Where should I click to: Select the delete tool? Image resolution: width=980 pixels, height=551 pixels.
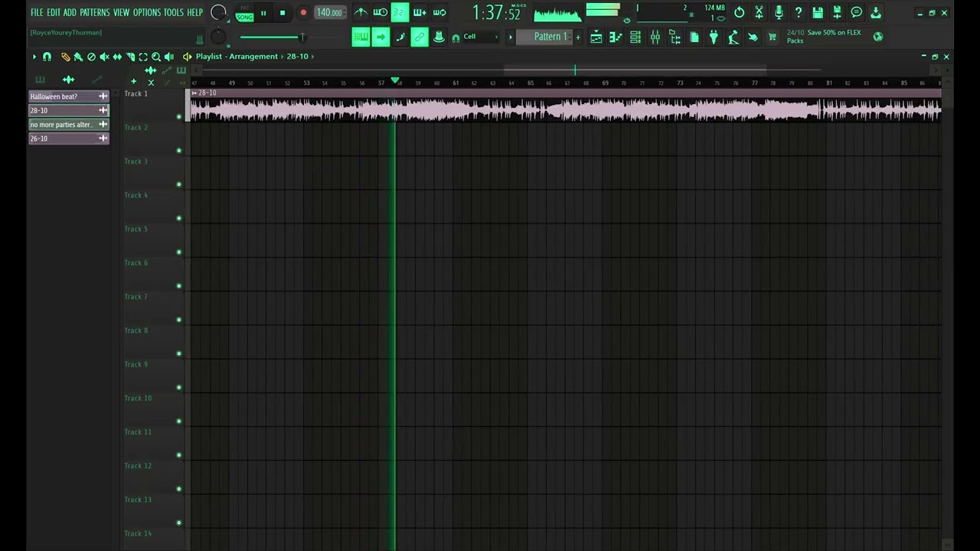point(91,57)
